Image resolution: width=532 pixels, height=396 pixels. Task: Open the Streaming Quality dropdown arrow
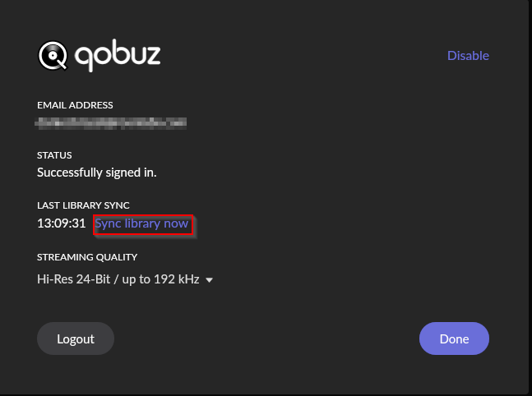coord(210,280)
